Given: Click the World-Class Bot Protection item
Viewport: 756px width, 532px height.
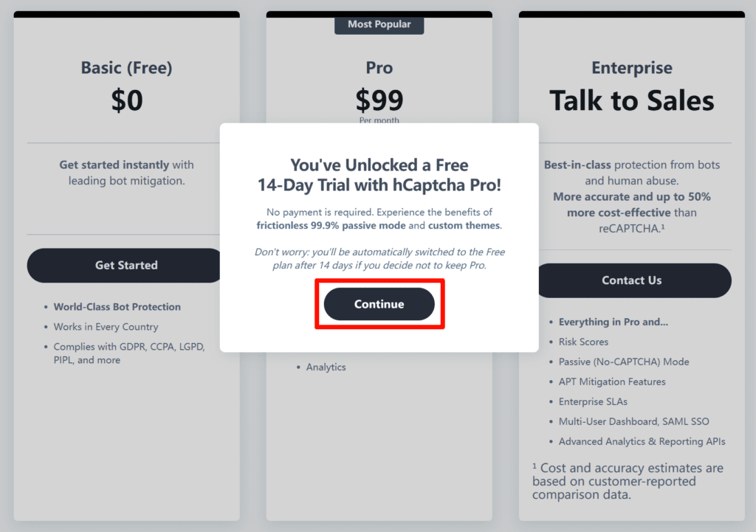Looking at the screenshot, I should 117,307.
